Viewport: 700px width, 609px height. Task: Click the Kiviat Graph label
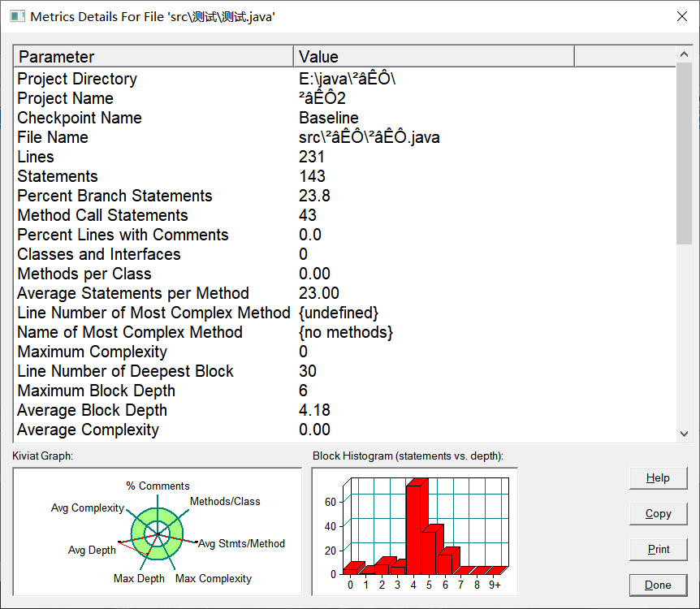[x=42, y=456]
